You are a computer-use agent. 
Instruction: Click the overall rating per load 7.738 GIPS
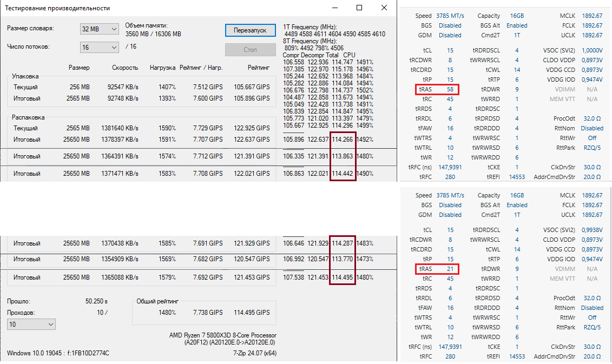208,313
